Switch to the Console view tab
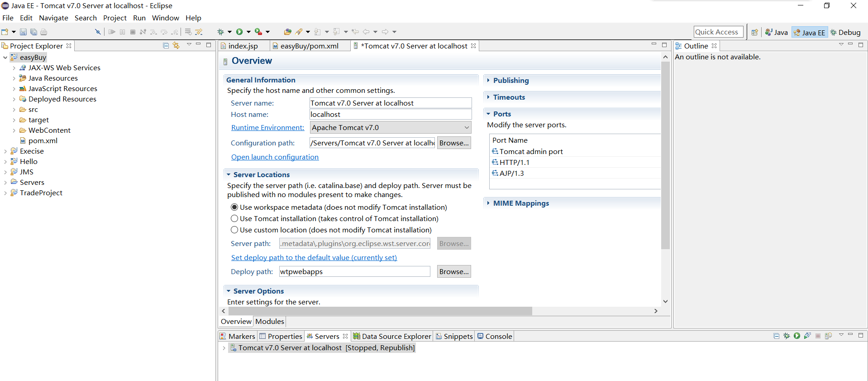This screenshot has width=868, height=381. pyautogui.click(x=495, y=336)
